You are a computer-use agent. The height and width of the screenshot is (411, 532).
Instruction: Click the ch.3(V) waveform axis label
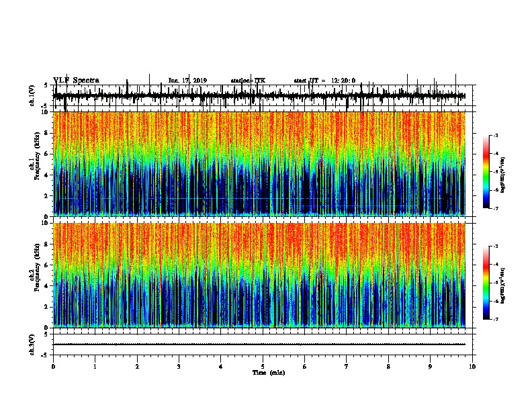(32, 345)
